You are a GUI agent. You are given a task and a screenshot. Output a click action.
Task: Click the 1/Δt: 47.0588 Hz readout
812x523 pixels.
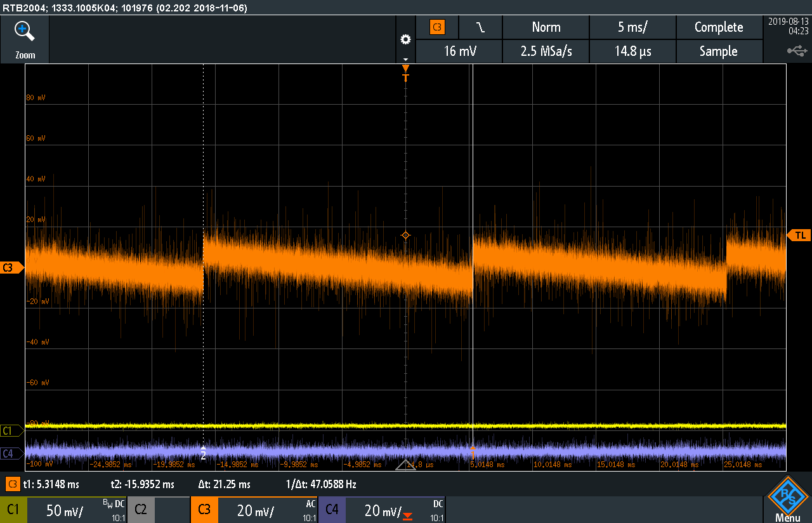321,484
